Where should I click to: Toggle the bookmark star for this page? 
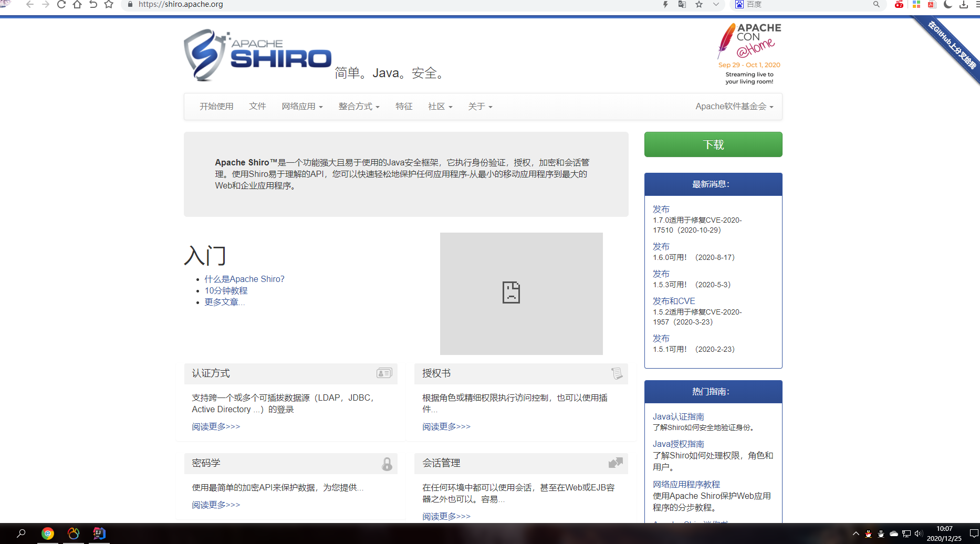pyautogui.click(x=698, y=5)
